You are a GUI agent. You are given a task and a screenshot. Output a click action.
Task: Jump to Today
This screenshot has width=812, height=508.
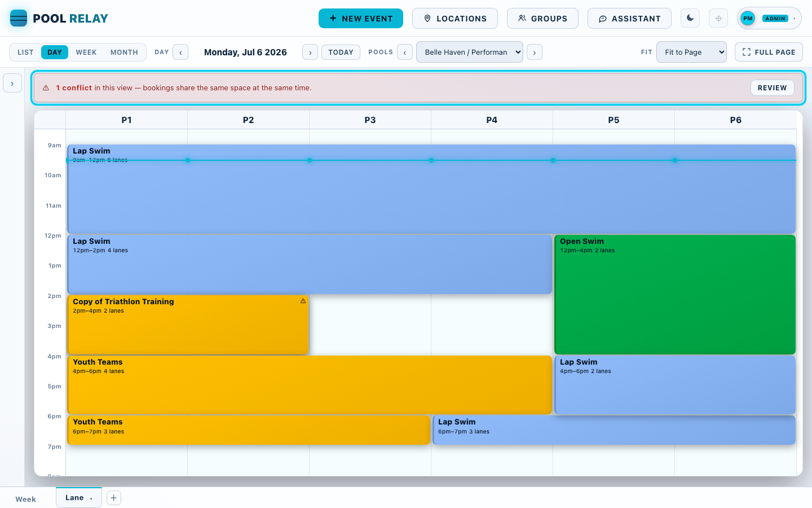pos(341,52)
